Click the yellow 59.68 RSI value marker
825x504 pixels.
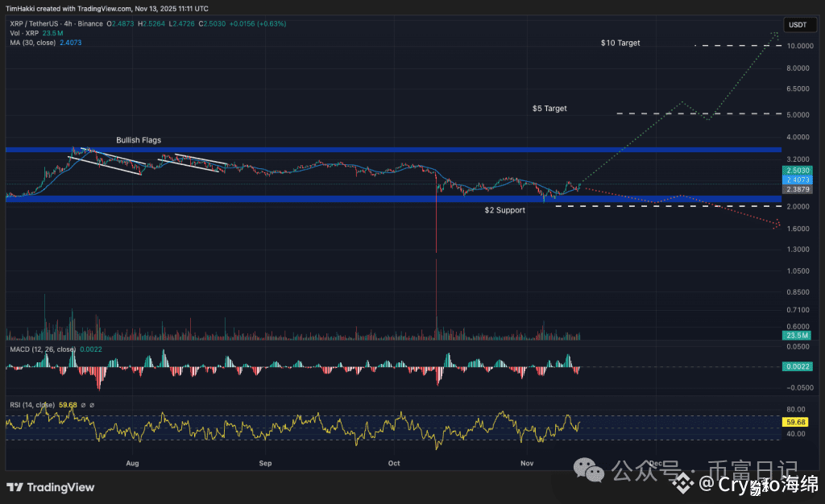(x=795, y=422)
